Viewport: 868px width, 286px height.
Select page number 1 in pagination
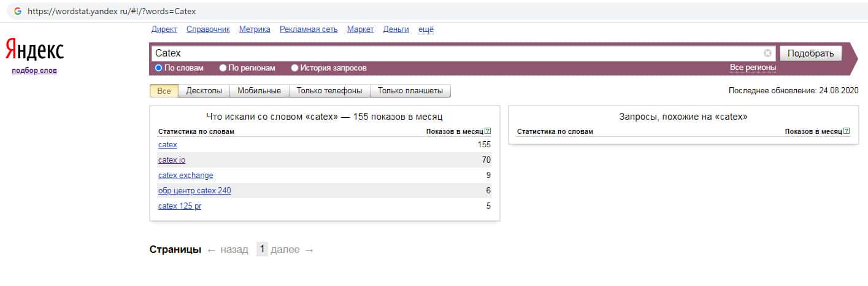[x=262, y=249]
